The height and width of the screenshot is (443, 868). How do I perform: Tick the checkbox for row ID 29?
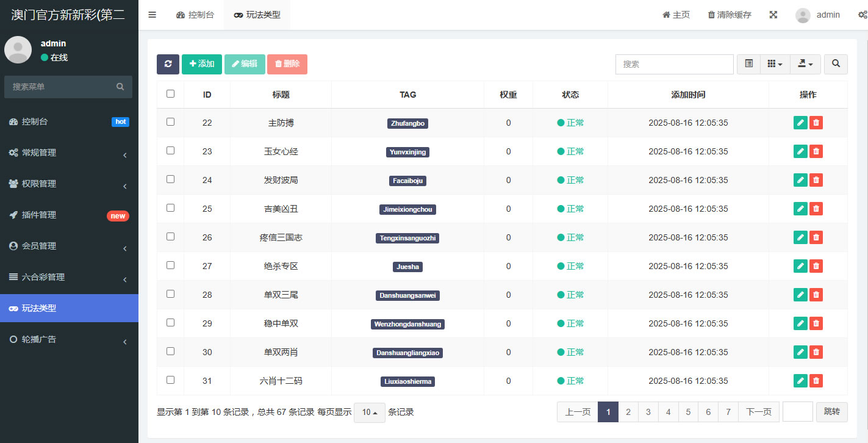coord(170,323)
